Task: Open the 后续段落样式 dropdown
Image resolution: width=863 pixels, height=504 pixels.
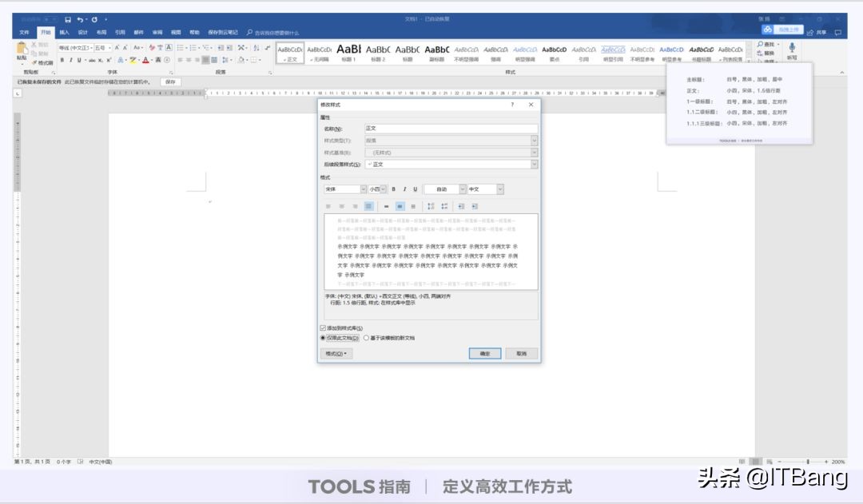Action: 535,165
